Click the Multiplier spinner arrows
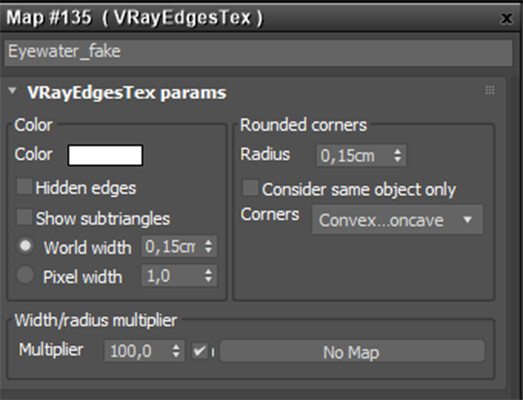This screenshot has width=523, height=400. tap(176, 351)
